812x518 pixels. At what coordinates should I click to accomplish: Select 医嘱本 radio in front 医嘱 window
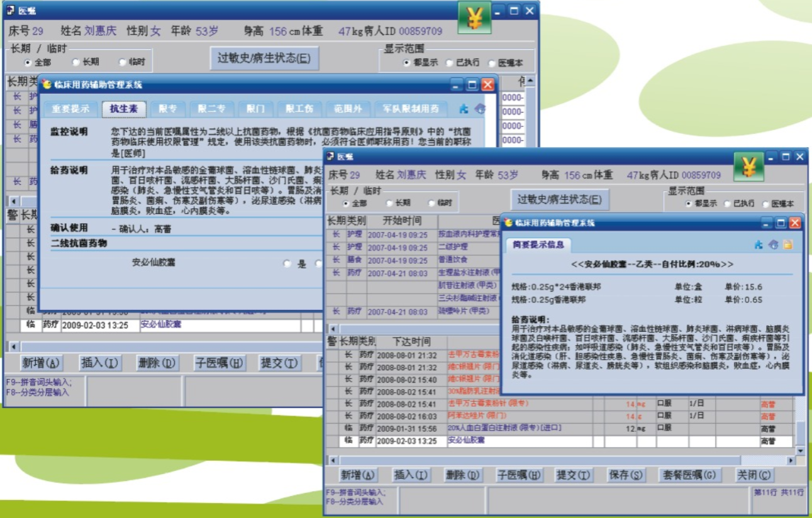765,204
